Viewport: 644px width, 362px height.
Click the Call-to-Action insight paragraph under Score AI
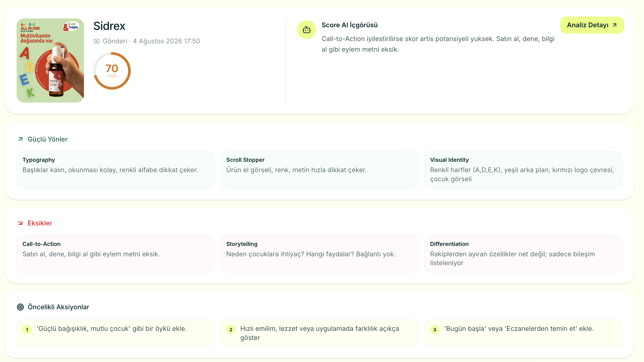tap(438, 44)
